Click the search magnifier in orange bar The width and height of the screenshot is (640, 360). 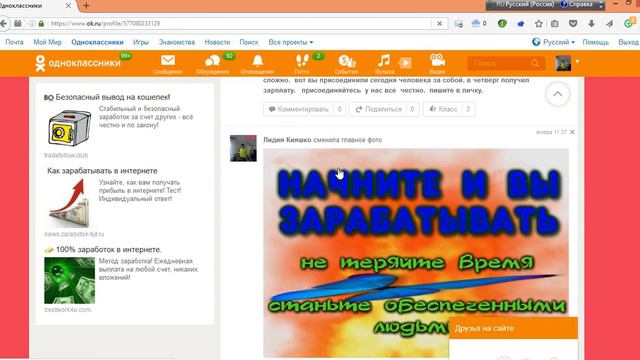535,63
